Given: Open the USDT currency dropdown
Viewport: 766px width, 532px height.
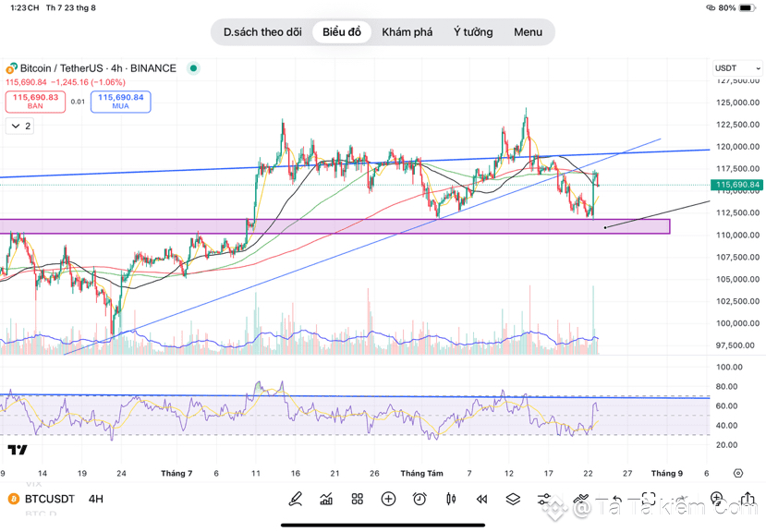Looking at the screenshot, I should (x=737, y=68).
